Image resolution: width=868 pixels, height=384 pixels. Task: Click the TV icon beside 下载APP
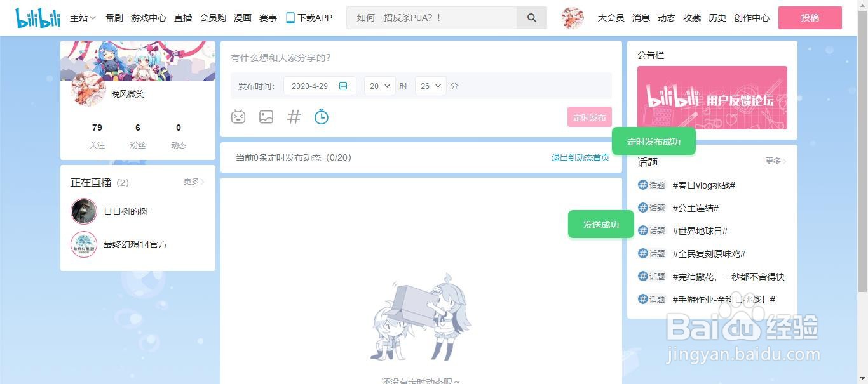pyautogui.click(x=289, y=18)
